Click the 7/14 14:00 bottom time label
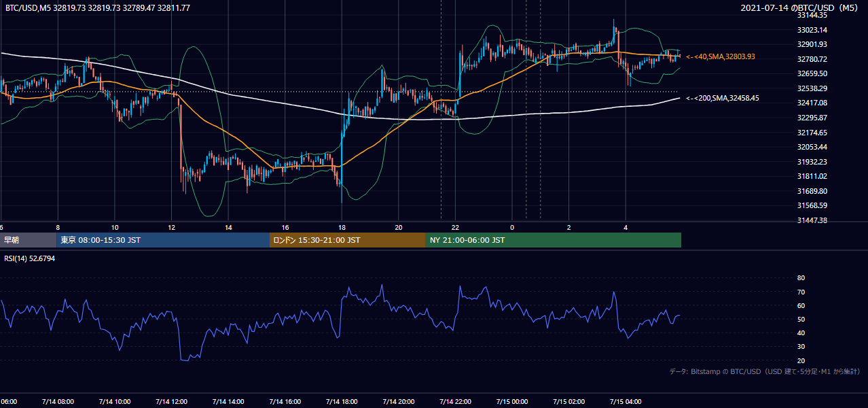Screen dimensions: 868x408 (x=228, y=402)
